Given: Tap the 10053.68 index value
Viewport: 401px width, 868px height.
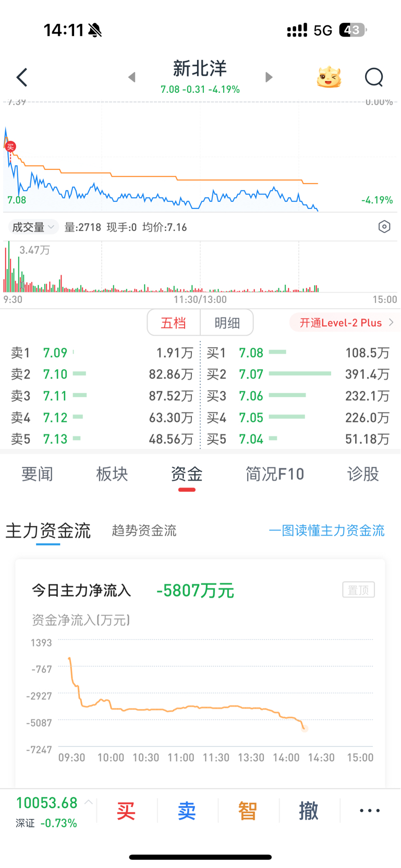Looking at the screenshot, I should (46, 803).
